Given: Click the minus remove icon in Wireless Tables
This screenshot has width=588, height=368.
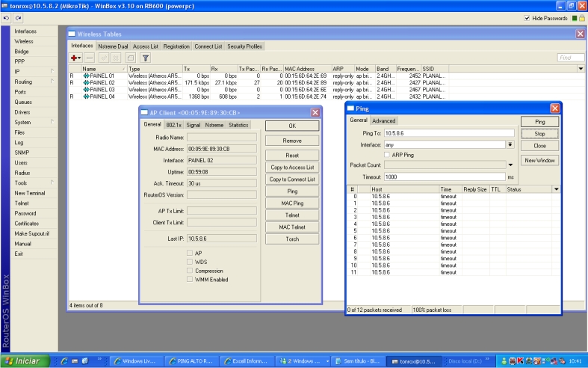Looking at the screenshot, I should (x=89, y=58).
